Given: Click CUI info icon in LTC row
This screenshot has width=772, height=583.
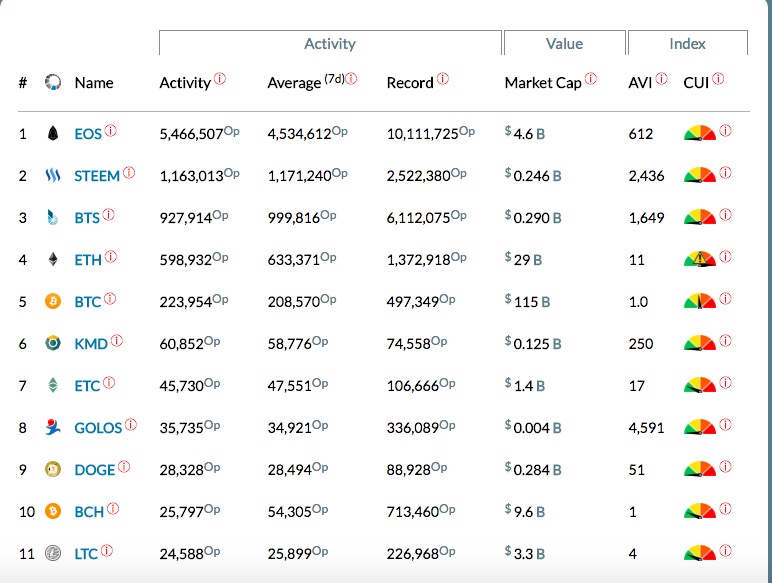Looking at the screenshot, I should pos(725,551).
